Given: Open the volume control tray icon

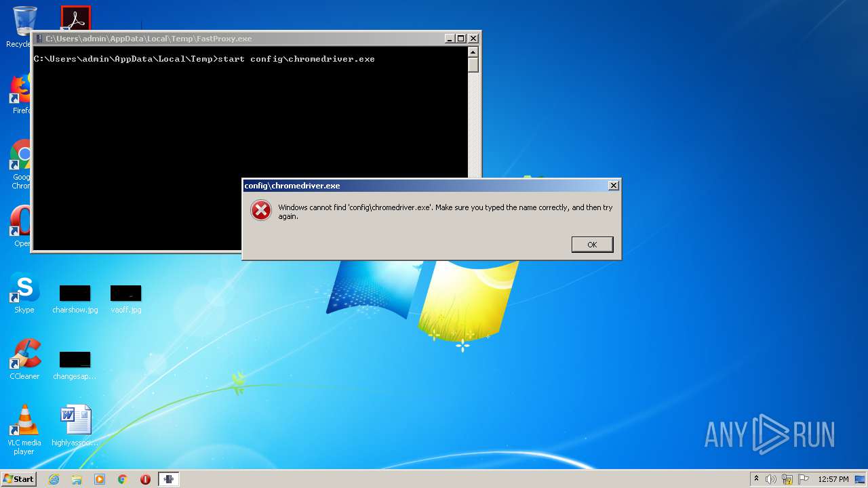Looking at the screenshot, I should pos(771,479).
